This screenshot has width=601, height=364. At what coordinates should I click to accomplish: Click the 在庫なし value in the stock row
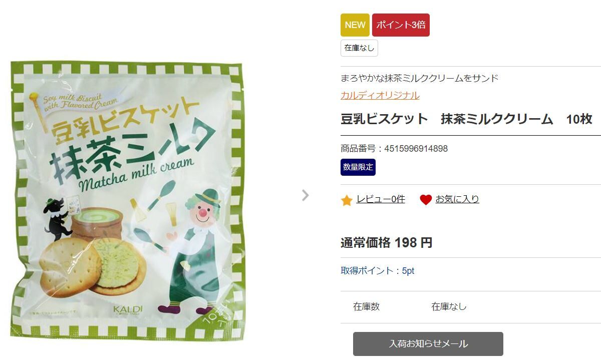coord(449,307)
